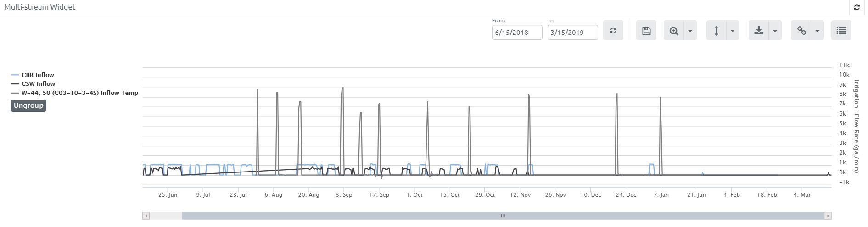
Task: Click the -1k y-axis label
Action: 844,182
